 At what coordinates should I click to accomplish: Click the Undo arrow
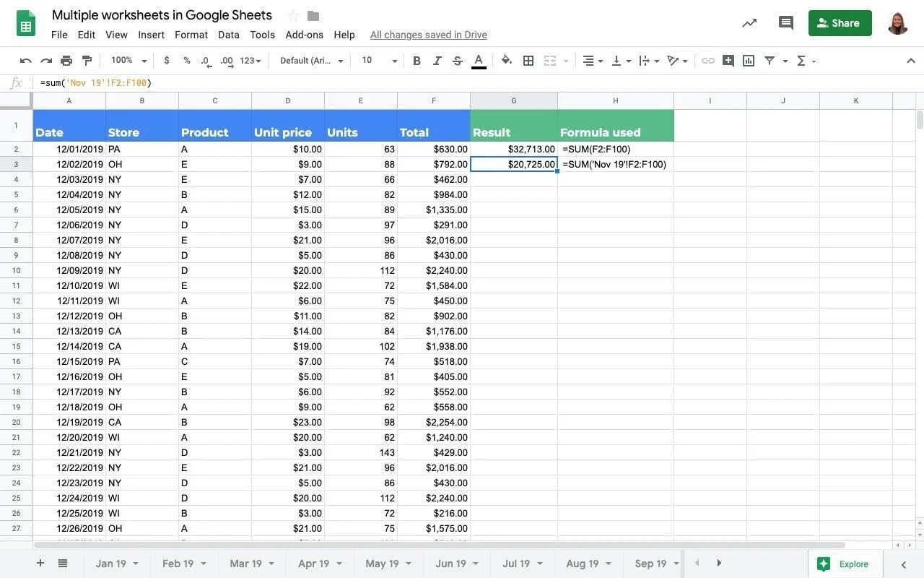(x=26, y=61)
